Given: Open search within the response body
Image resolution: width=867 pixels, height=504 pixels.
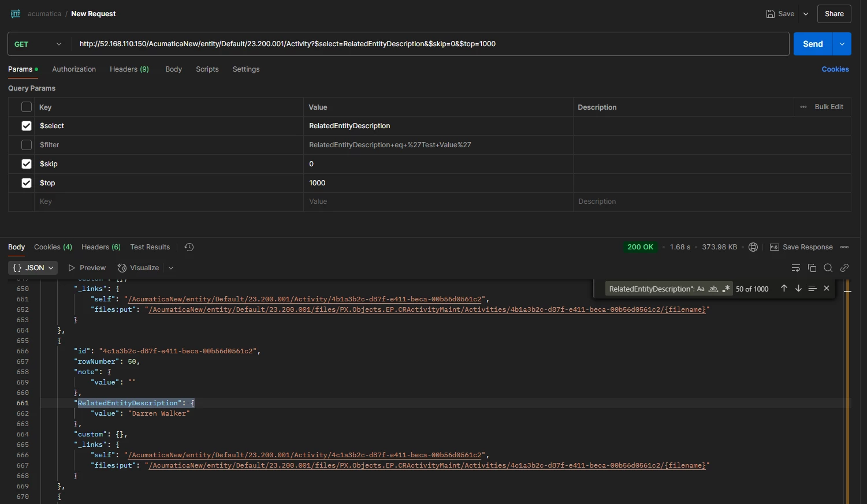Looking at the screenshot, I should (828, 267).
